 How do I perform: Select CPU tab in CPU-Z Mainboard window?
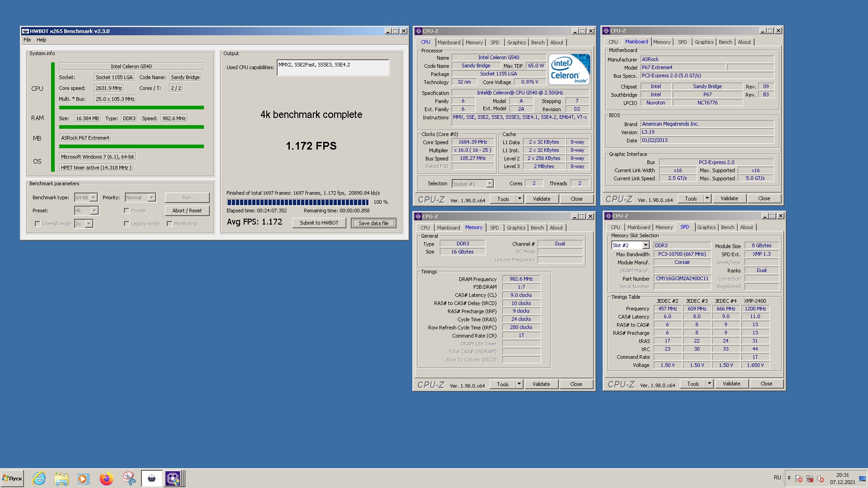613,42
